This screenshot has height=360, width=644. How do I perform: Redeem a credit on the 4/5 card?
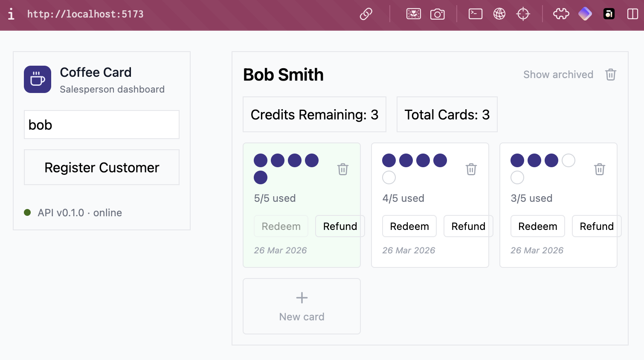(x=409, y=226)
